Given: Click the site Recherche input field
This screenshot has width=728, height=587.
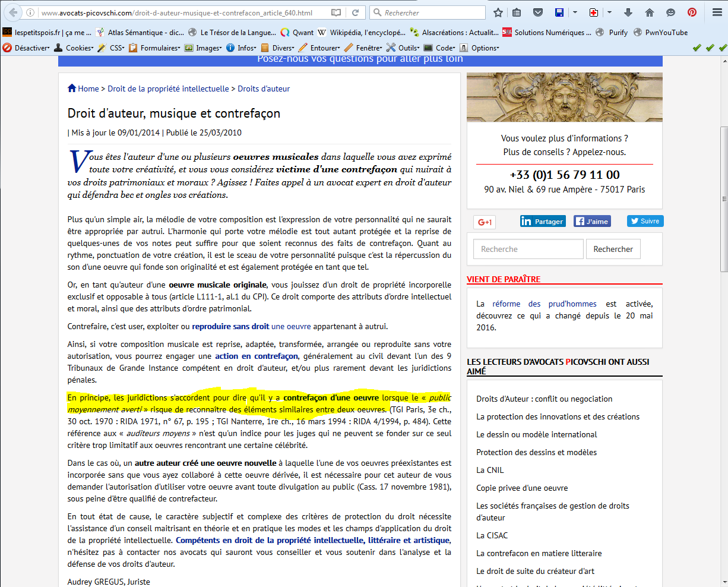Looking at the screenshot, I should 528,249.
